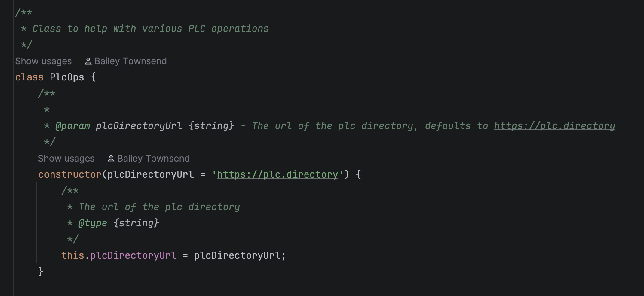
Task: Click the purple plcDirectoryUrl property after this
Action: coord(133,255)
